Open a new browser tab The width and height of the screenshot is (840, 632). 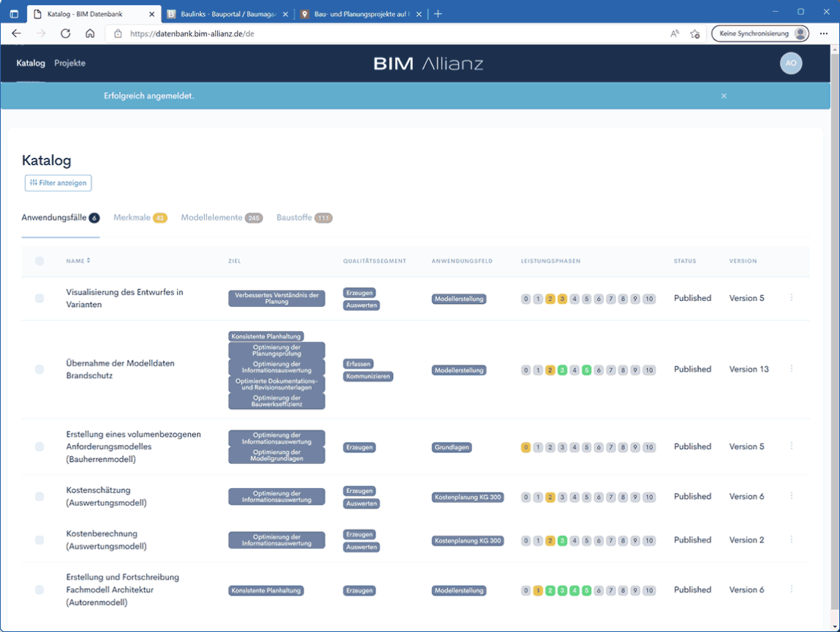tap(438, 14)
